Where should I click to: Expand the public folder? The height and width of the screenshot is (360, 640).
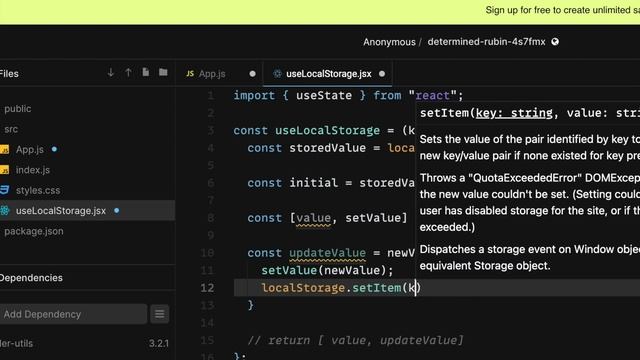(x=18, y=109)
